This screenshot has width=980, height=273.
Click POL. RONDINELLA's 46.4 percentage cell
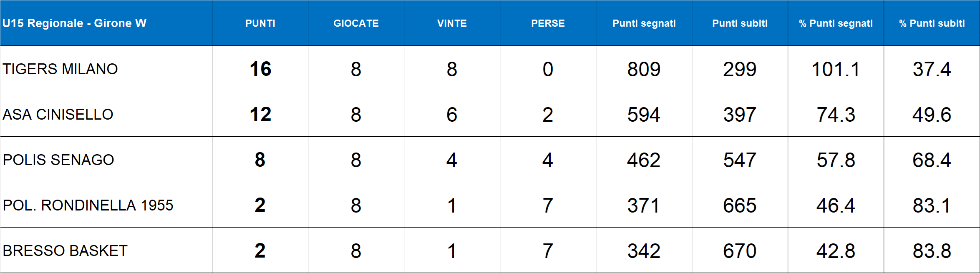(836, 205)
